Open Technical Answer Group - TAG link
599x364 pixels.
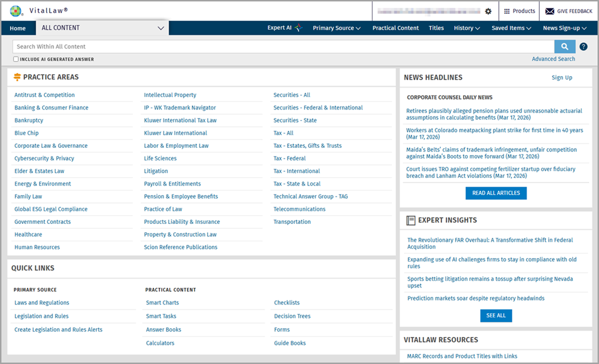click(x=310, y=196)
